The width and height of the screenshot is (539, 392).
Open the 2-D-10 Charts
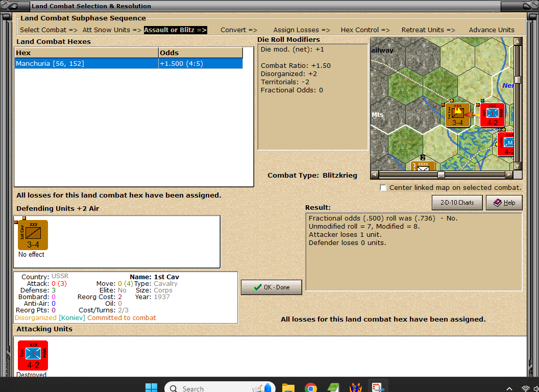(x=457, y=203)
